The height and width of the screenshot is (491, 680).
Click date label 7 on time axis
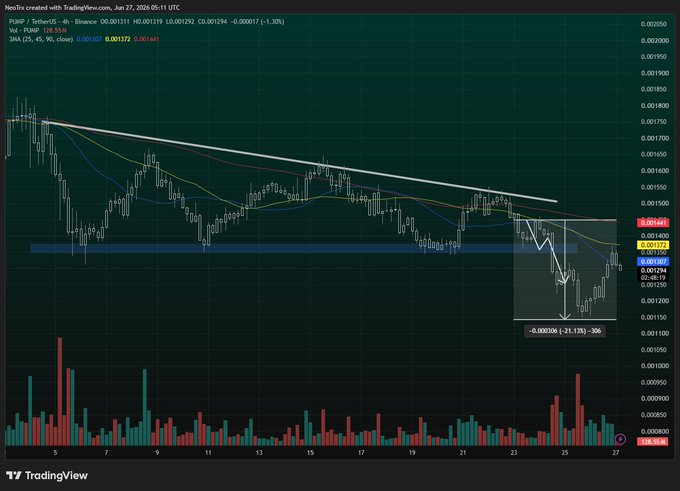[106, 452]
